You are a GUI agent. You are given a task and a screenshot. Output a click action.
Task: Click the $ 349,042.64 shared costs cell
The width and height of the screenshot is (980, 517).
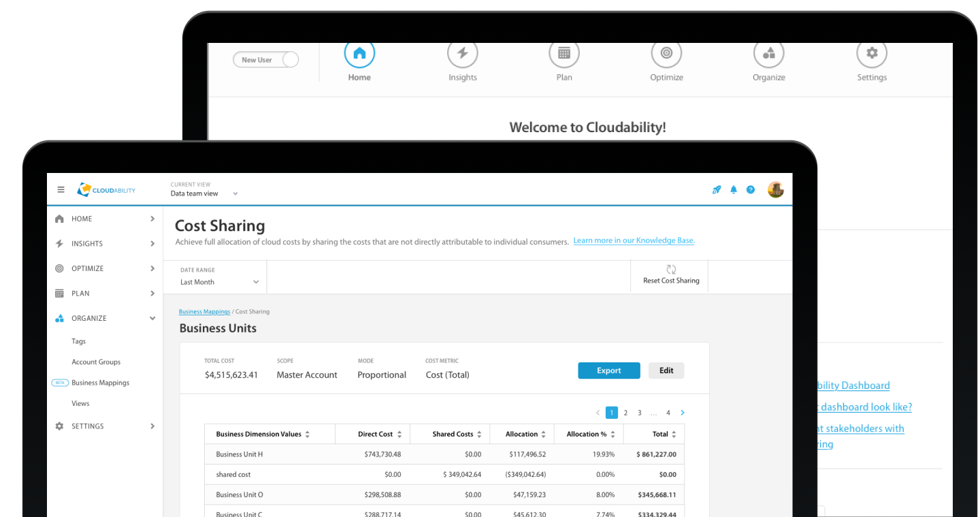[x=462, y=475]
